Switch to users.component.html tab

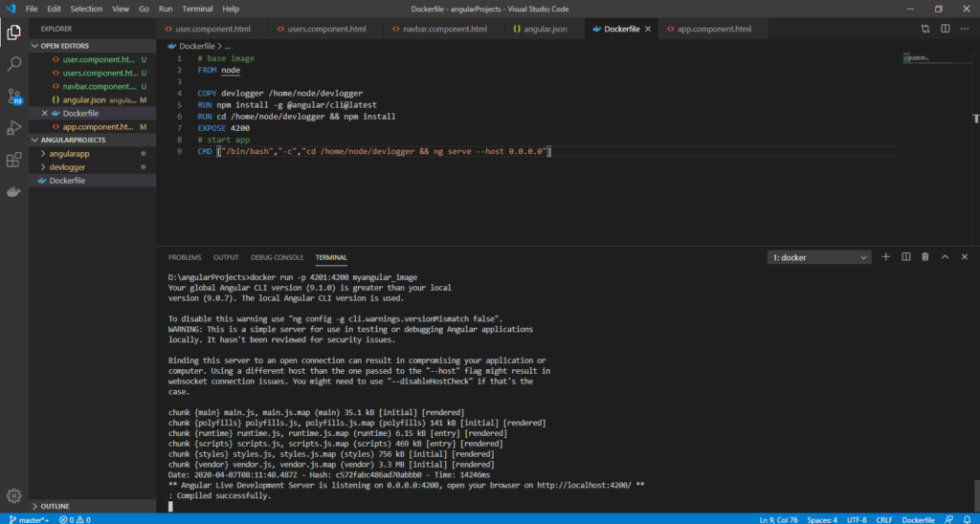pos(325,29)
